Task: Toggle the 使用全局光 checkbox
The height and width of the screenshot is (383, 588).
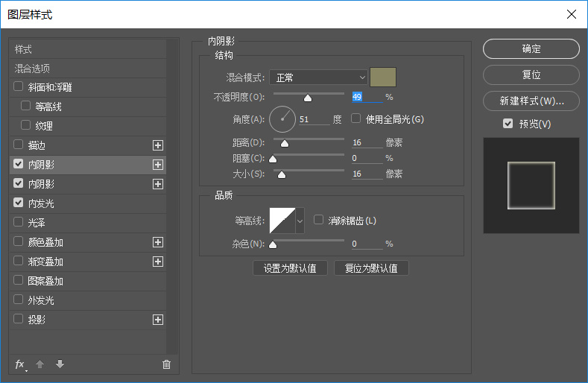Action: 356,118
